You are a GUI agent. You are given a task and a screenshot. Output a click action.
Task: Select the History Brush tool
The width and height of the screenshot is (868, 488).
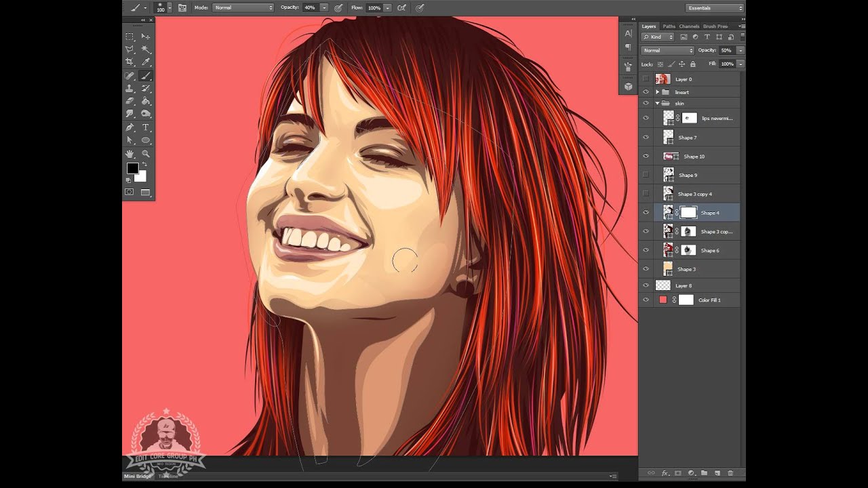coord(146,89)
